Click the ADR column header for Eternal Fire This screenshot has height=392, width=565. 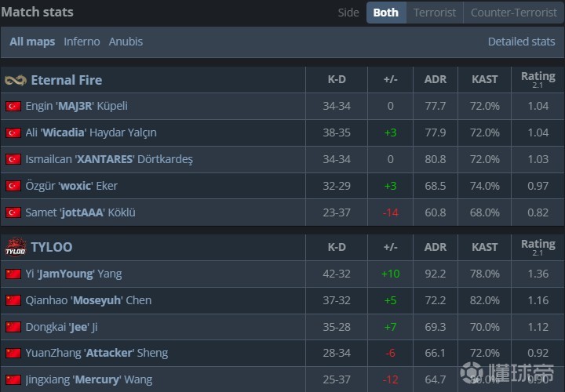[436, 79]
